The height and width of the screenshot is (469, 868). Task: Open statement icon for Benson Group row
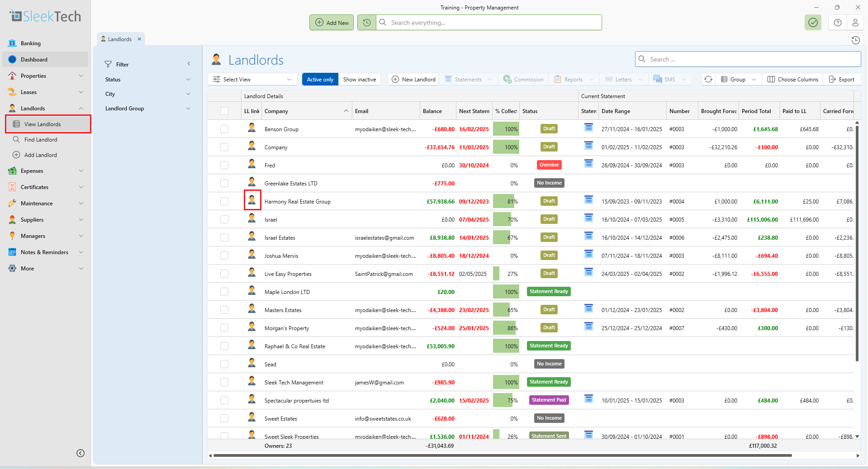click(x=588, y=128)
